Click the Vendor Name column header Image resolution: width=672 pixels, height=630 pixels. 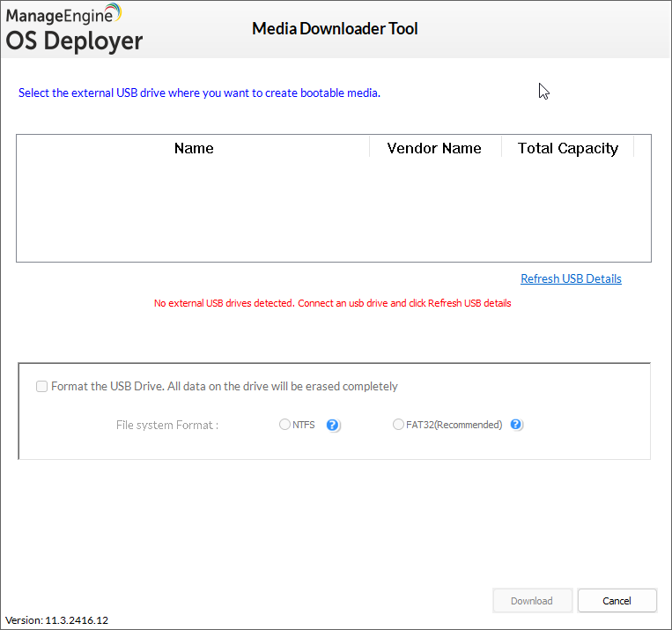(434, 148)
